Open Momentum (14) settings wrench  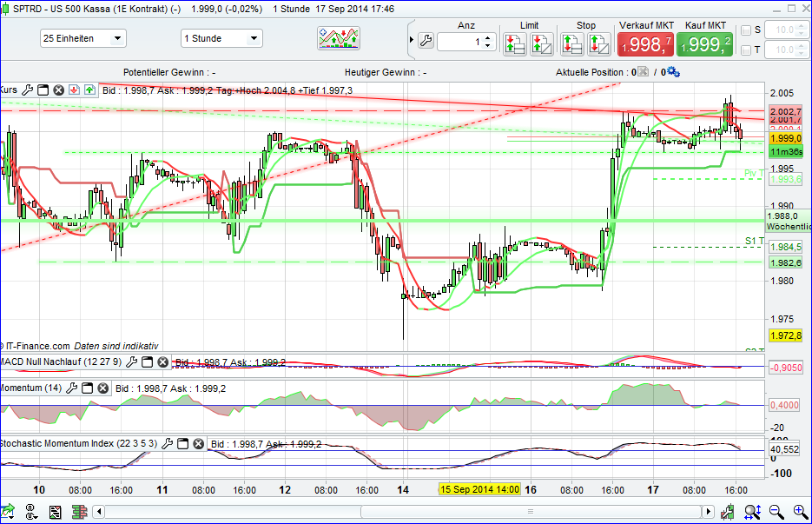point(72,389)
